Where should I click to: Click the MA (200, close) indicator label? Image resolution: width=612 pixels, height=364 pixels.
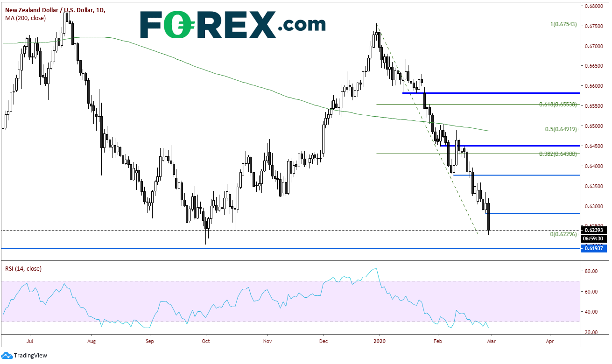pyautogui.click(x=26, y=18)
